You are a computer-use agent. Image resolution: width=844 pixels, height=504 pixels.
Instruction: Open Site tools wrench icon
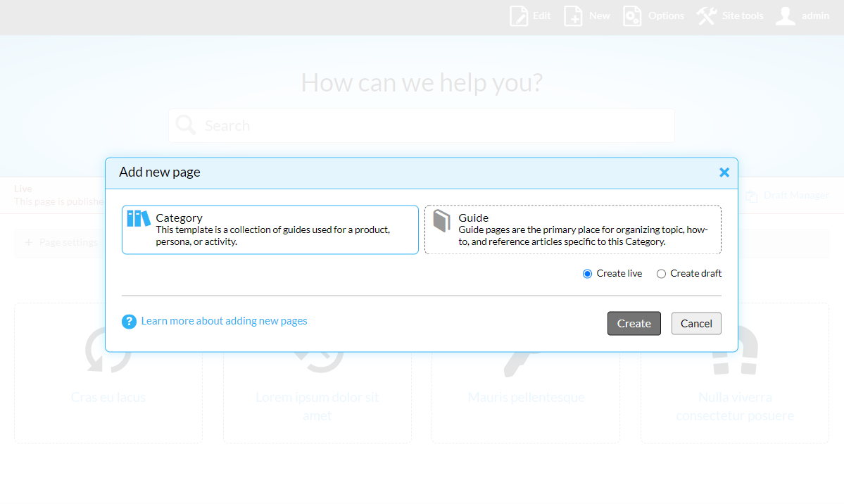click(x=707, y=15)
